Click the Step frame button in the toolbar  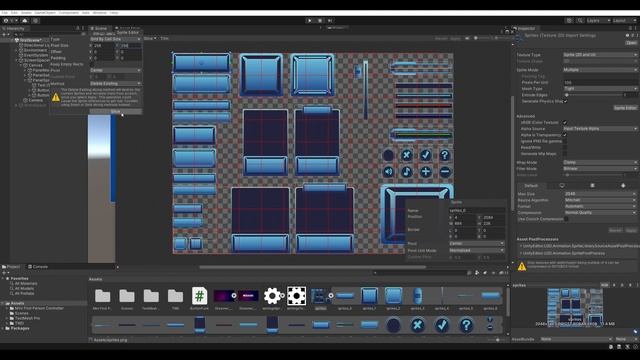coord(330,20)
